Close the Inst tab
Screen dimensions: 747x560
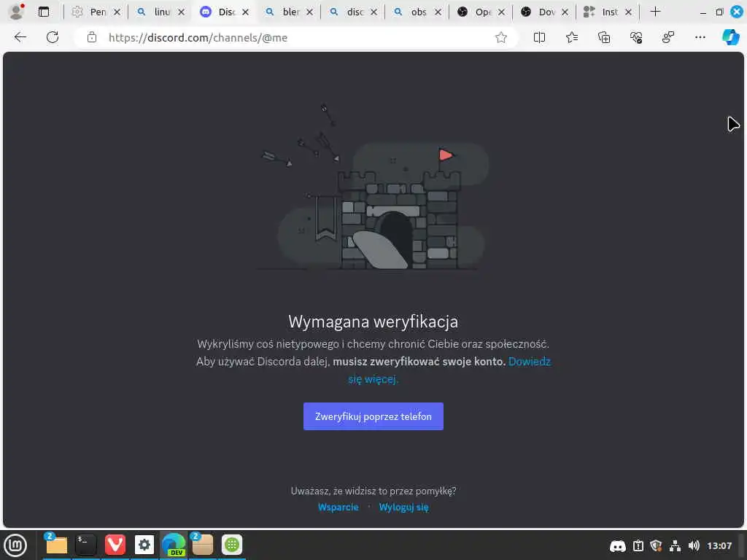[628, 12]
